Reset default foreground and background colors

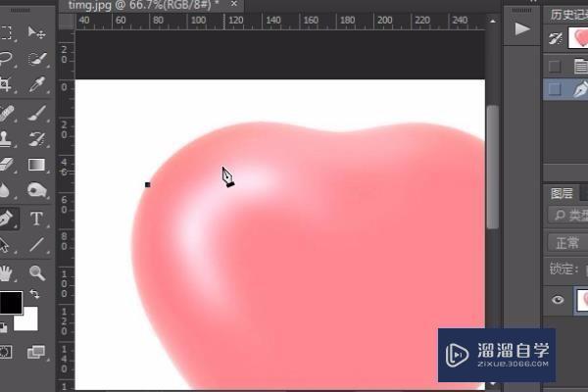(x=3, y=328)
